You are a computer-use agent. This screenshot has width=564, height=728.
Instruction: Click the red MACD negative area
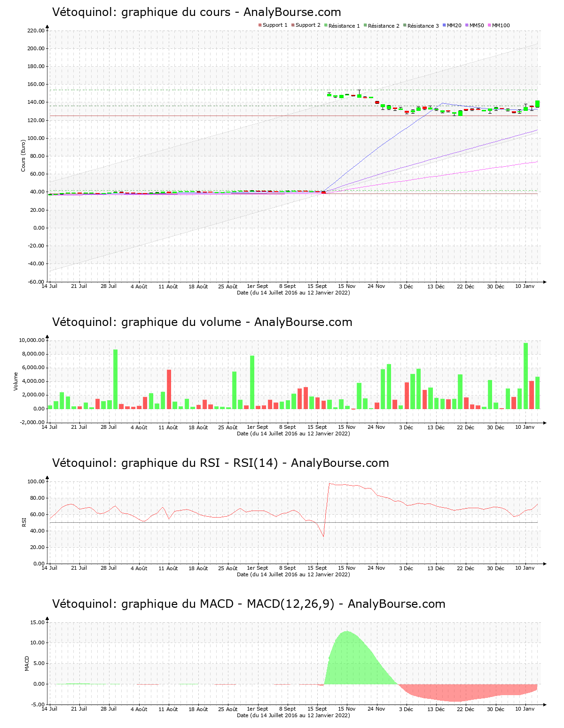(x=461, y=692)
